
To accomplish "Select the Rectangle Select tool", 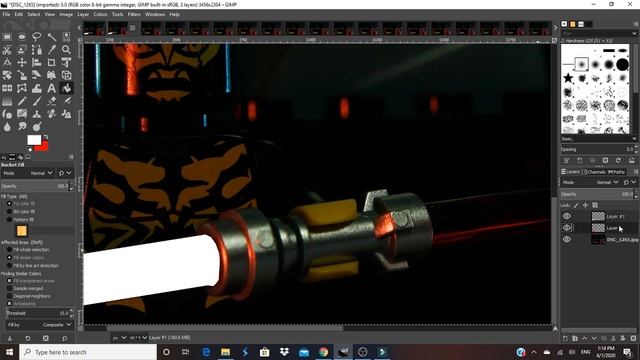I will [7, 37].
